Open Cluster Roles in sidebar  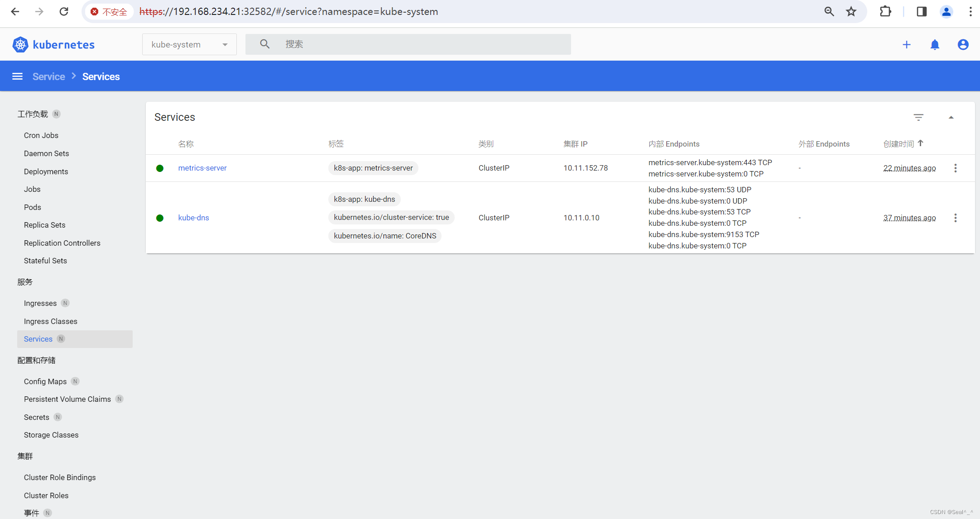point(46,495)
